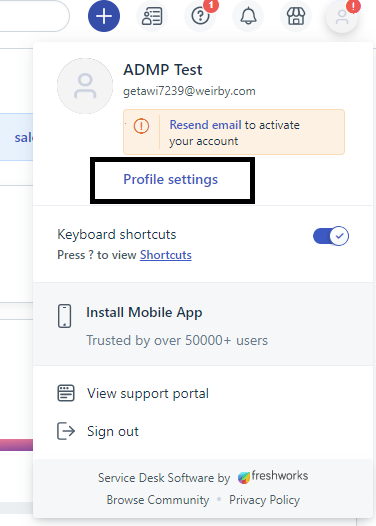Open the help question mark icon
376x526 pixels.
point(200,16)
